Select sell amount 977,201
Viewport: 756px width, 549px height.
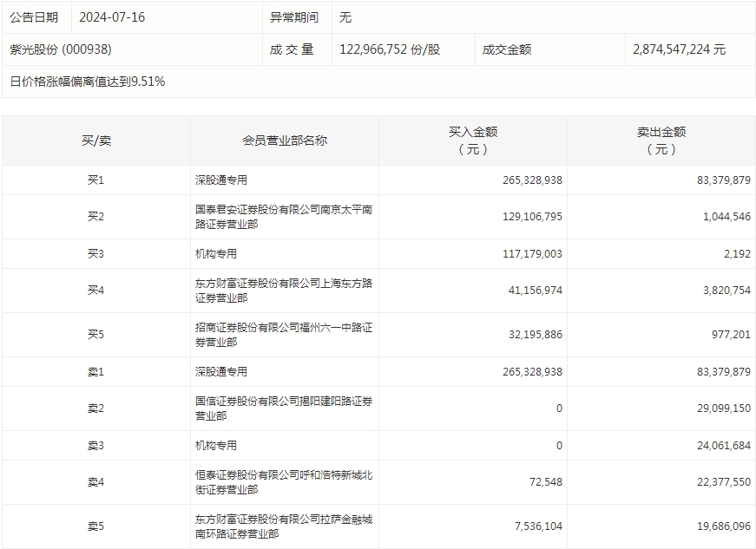731,335
